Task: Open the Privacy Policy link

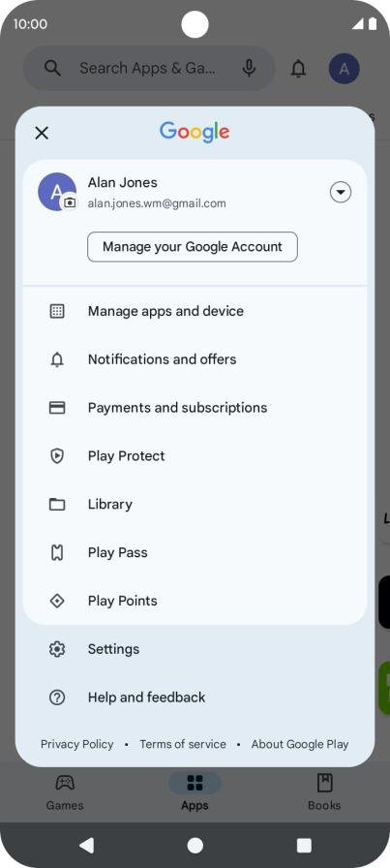Action: click(x=76, y=745)
